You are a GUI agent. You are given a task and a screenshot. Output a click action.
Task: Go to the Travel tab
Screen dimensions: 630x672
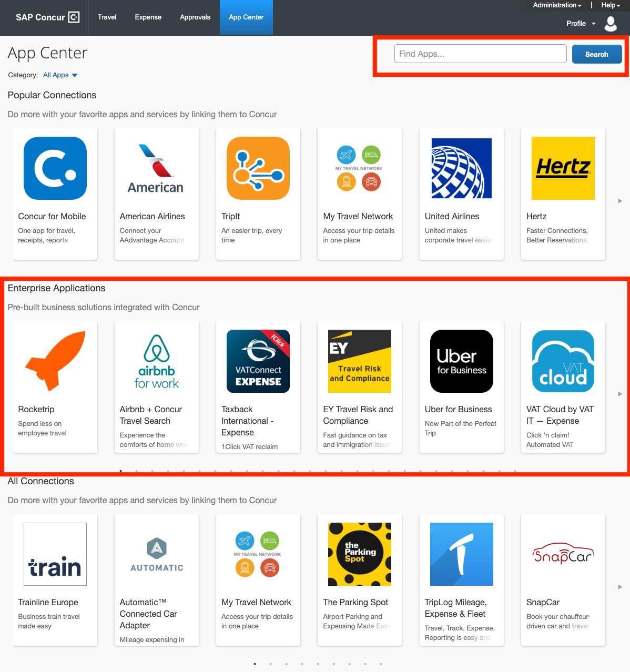[107, 17]
